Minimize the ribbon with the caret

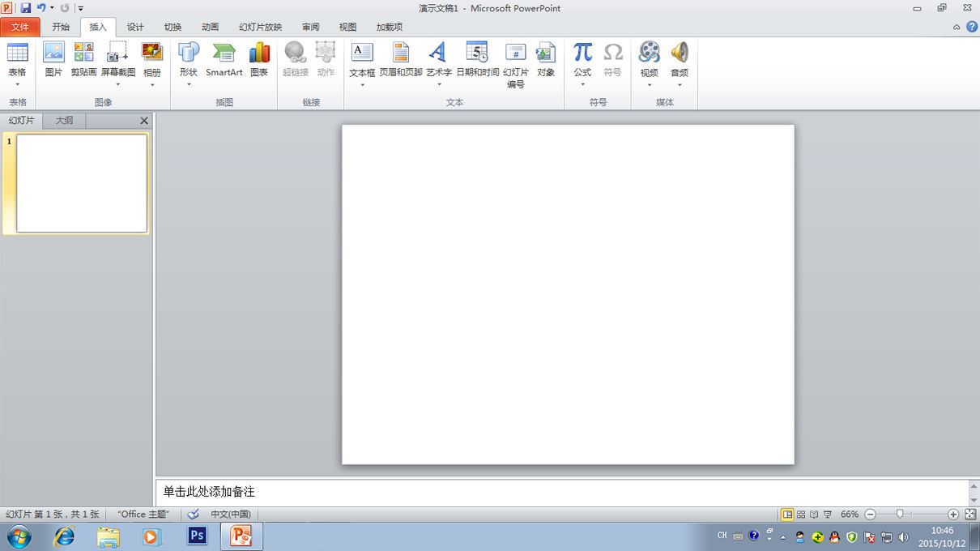[957, 27]
